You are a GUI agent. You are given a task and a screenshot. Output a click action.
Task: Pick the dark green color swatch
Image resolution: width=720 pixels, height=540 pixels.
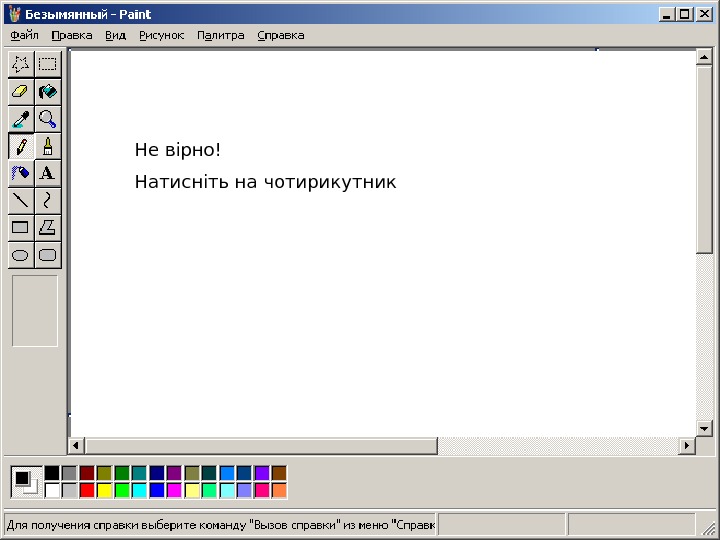click(122, 473)
